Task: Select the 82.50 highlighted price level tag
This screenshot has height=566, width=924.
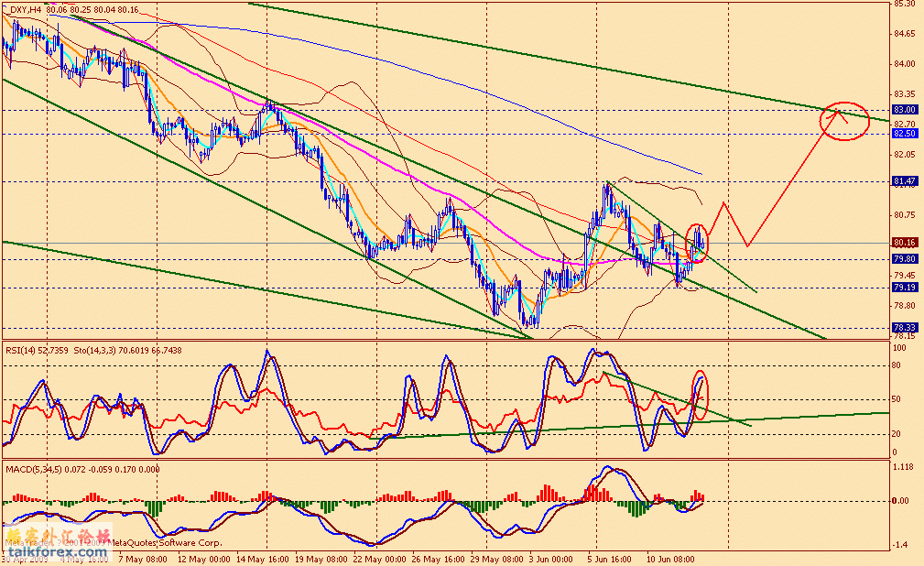Action: pos(905,134)
